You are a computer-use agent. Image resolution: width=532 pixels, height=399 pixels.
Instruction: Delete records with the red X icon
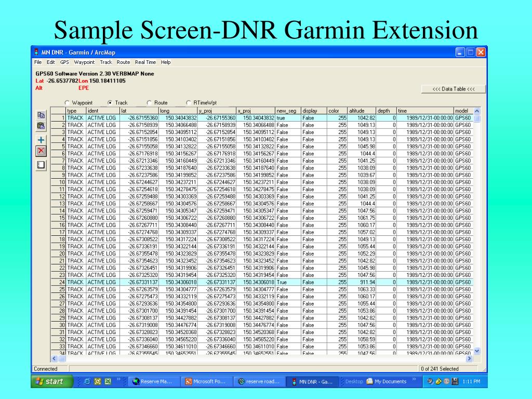point(41,151)
